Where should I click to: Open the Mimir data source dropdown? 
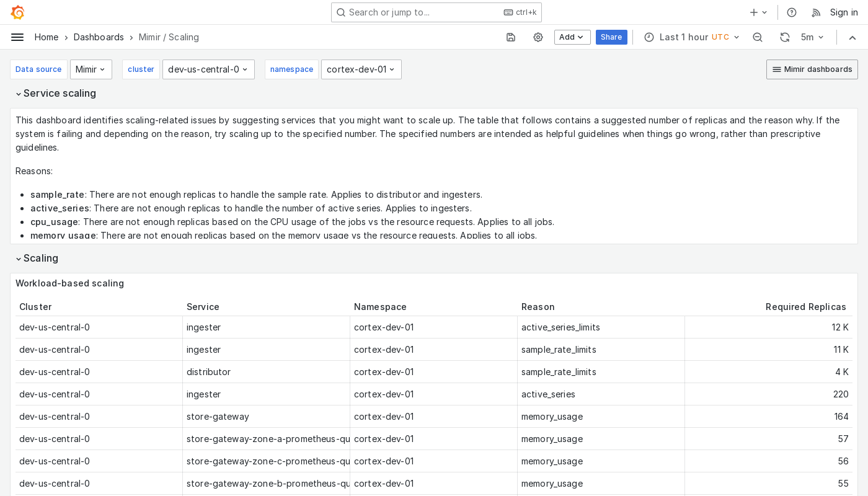pos(91,69)
